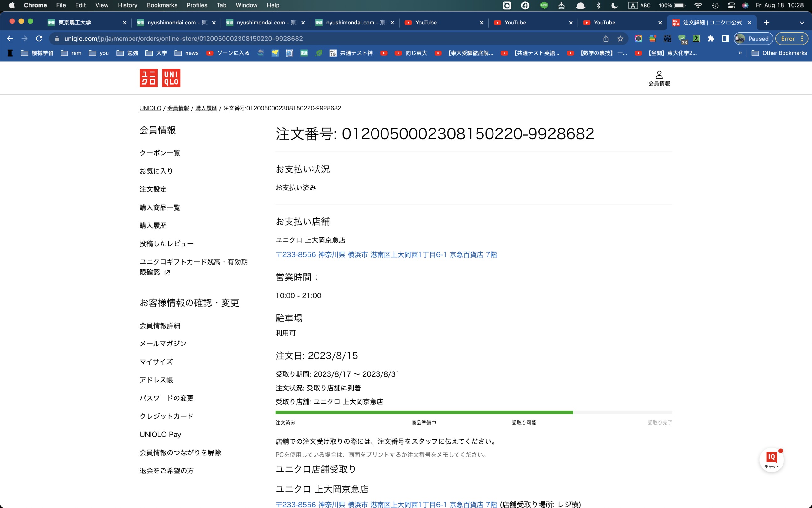This screenshot has width=812, height=508.
Task: Click the Wi-Fi icon in menu bar
Action: click(x=698, y=5)
